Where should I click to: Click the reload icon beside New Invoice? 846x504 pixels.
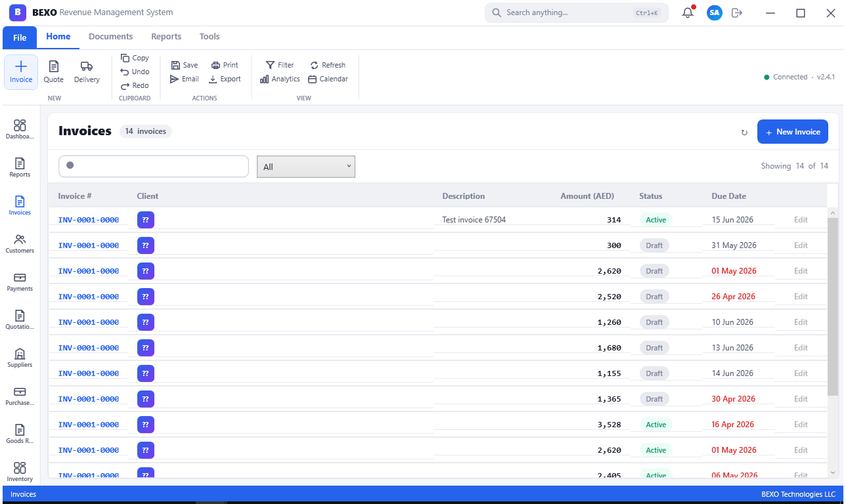click(x=744, y=133)
